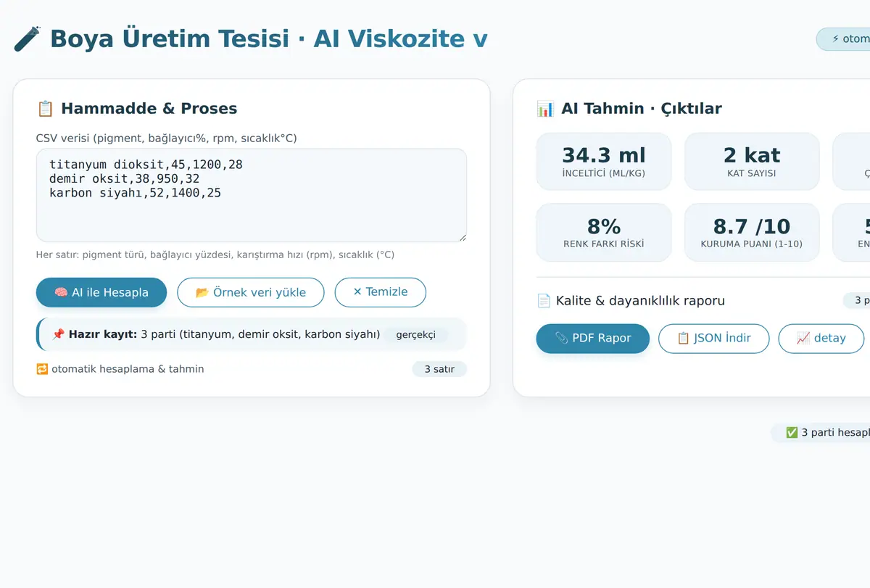
Task: Click the titanyum dioksit data row
Action: [x=146, y=165]
